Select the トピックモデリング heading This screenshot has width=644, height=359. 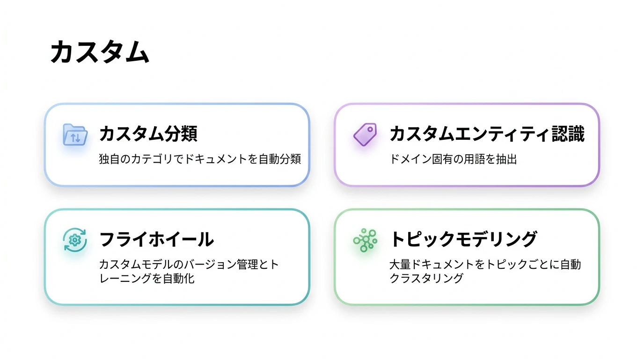463,239
